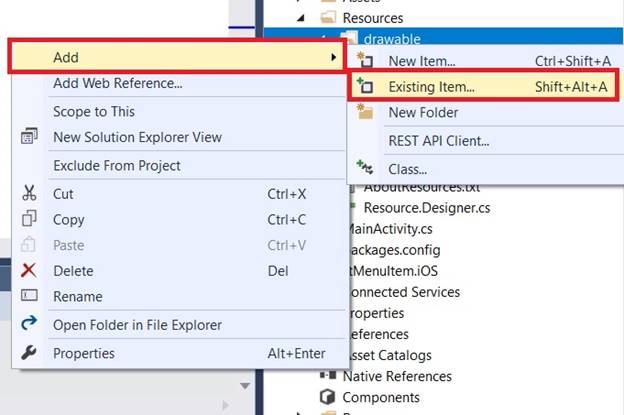Select the Properties tree node
The height and width of the screenshot is (415, 624).
click(377, 313)
